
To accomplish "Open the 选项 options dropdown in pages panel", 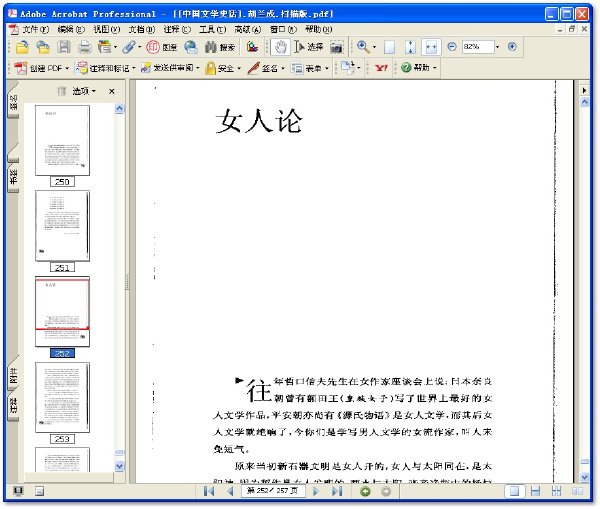I will (84, 91).
